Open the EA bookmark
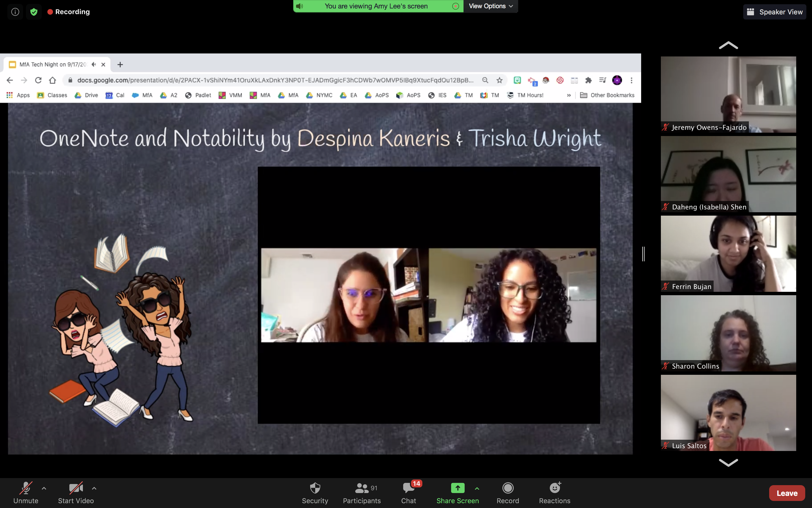 348,95
